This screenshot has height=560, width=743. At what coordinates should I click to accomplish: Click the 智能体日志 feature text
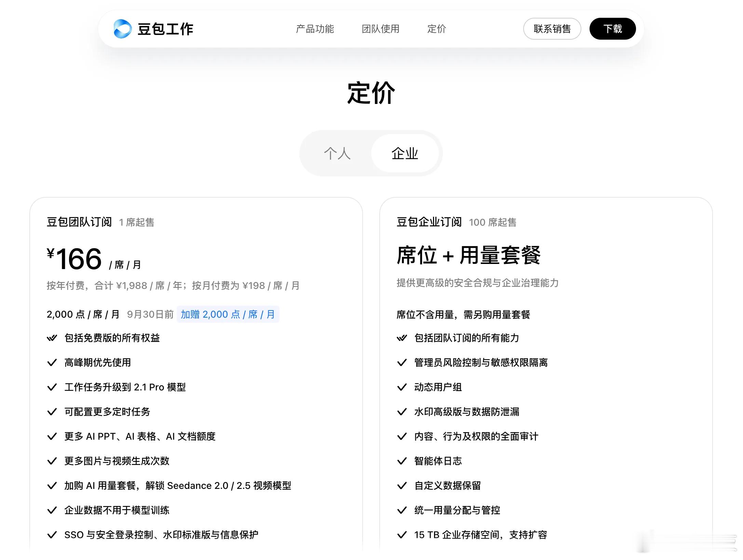point(438,461)
